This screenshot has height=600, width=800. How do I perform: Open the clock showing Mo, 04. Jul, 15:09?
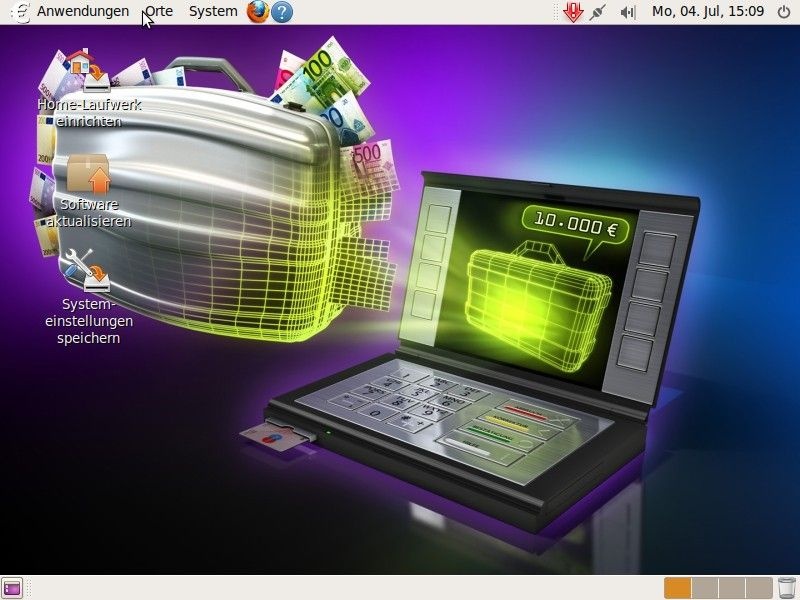[708, 11]
